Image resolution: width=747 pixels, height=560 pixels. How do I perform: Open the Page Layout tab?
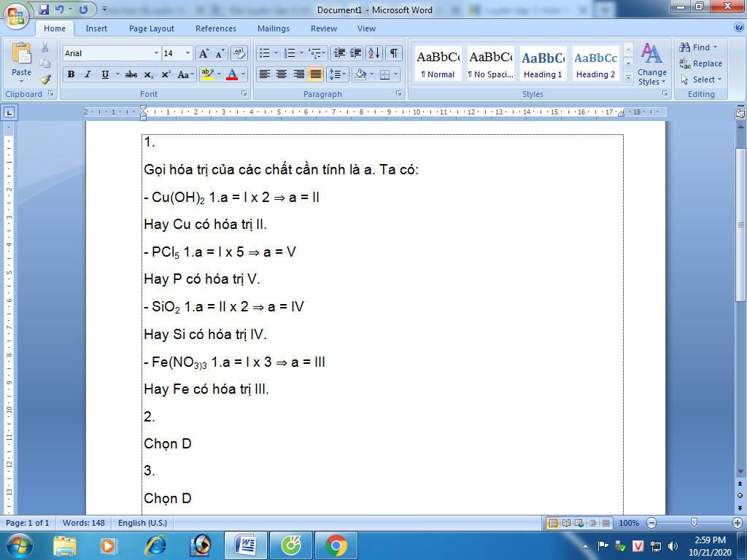coord(152,28)
